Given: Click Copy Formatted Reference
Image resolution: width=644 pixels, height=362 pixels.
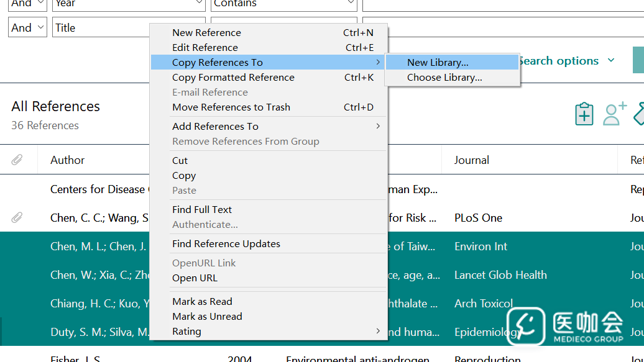Looking at the screenshot, I should tap(233, 78).
